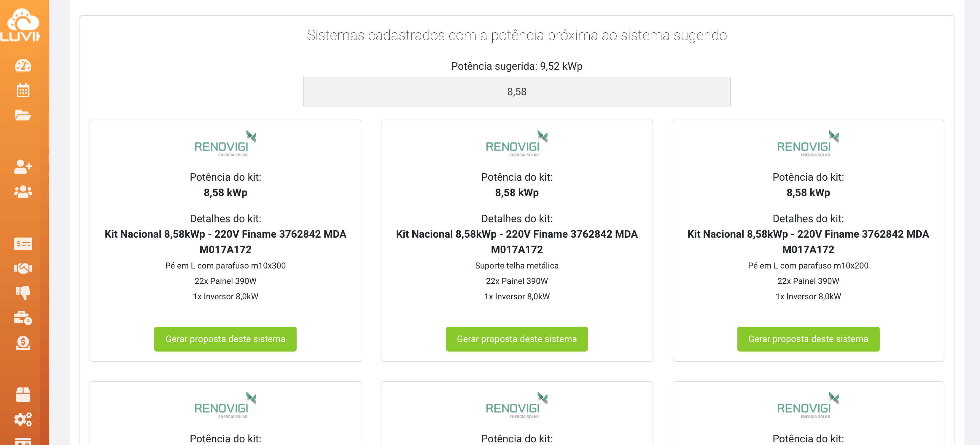Open the thumbs down lost deals icon
Viewport: 980px width, 445px height.
click(23, 293)
